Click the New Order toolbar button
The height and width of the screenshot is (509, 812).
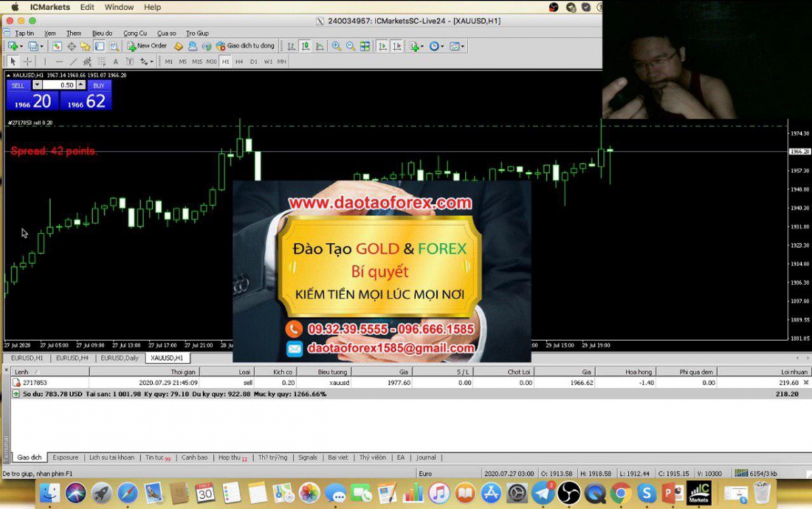click(x=147, y=46)
